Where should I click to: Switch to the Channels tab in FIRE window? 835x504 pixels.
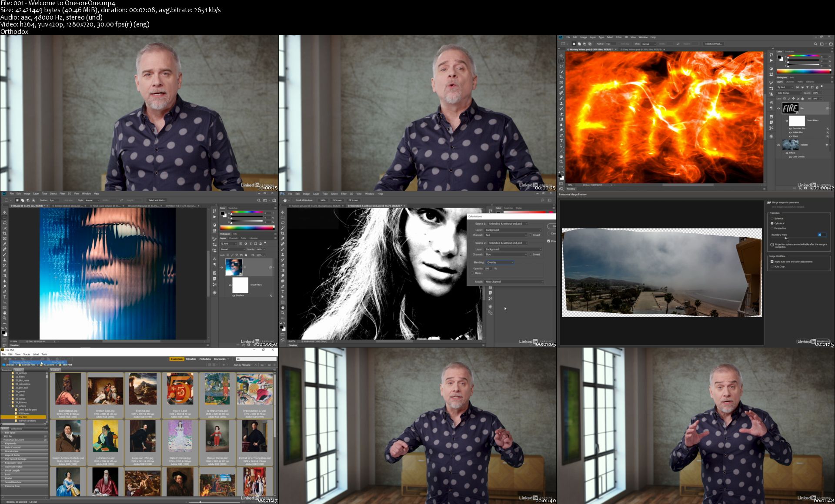(x=790, y=82)
